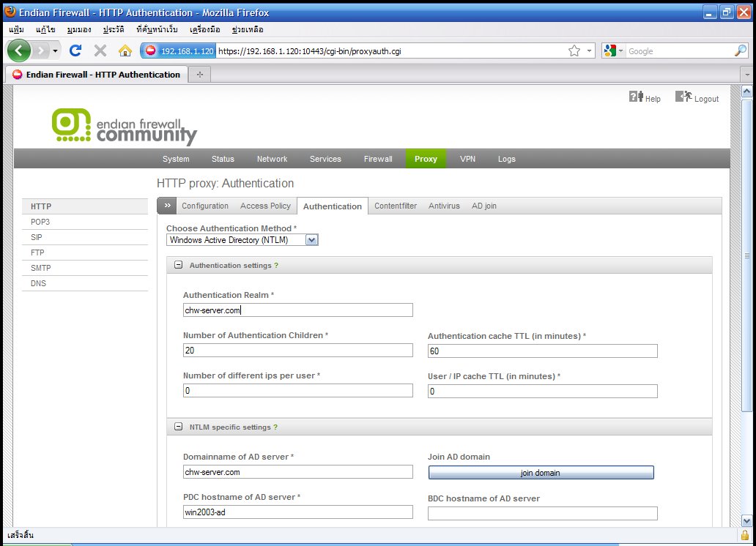Open the Network menu
This screenshot has height=546, width=756.
pyautogui.click(x=272, y=159)
